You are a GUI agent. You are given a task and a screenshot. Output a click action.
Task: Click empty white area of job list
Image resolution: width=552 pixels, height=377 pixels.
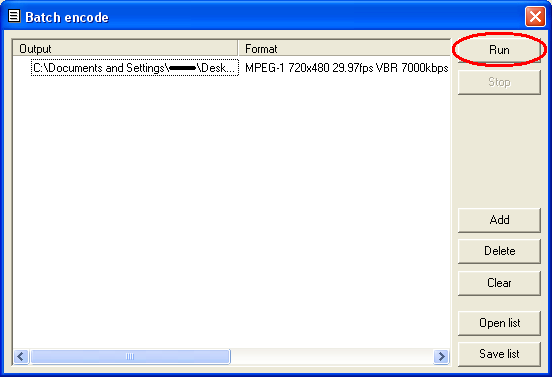(231, 211)
